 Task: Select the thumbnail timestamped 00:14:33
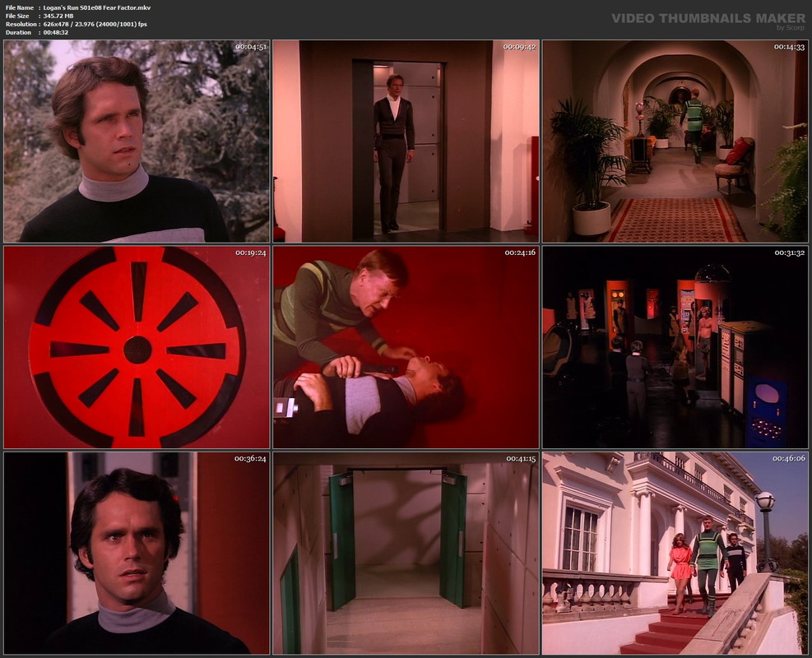[x=675, y=141]
